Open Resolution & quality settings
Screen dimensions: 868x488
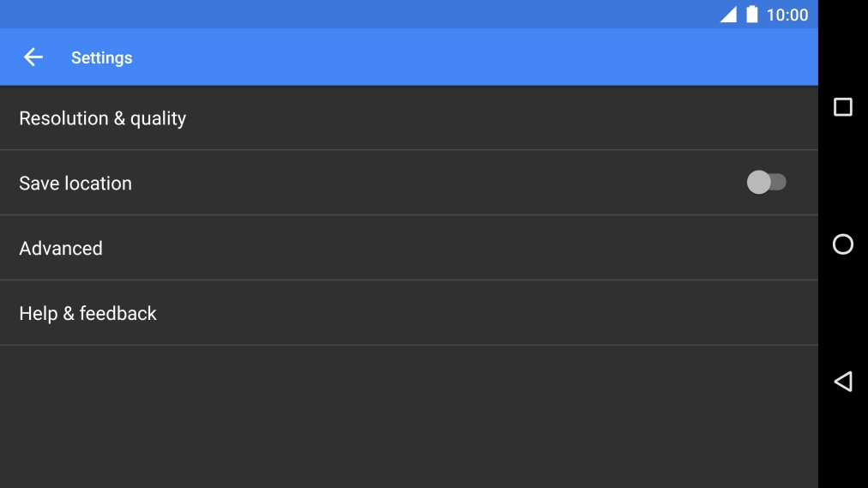click(x=103, y=118)
